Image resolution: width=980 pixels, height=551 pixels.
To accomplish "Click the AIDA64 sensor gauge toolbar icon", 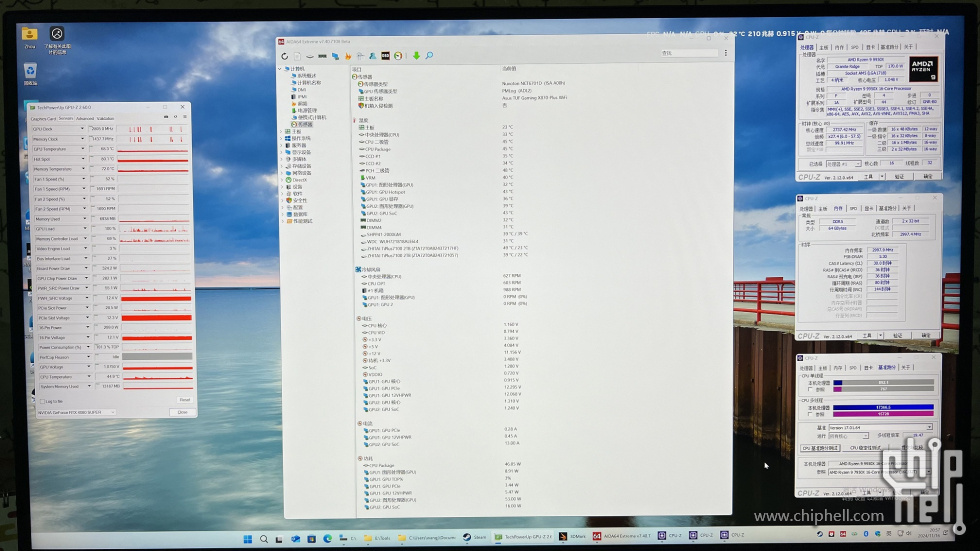I will (398, 56).
